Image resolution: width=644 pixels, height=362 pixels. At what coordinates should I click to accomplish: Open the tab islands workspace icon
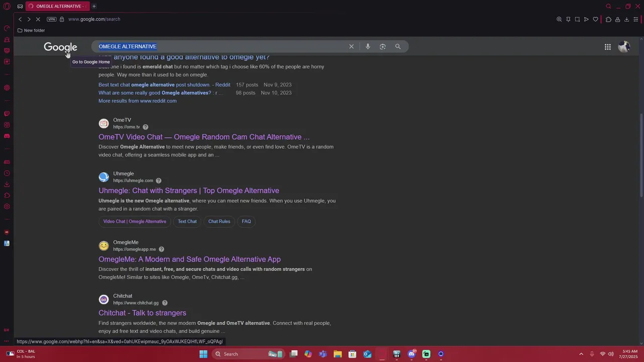(x=20, y=6)
